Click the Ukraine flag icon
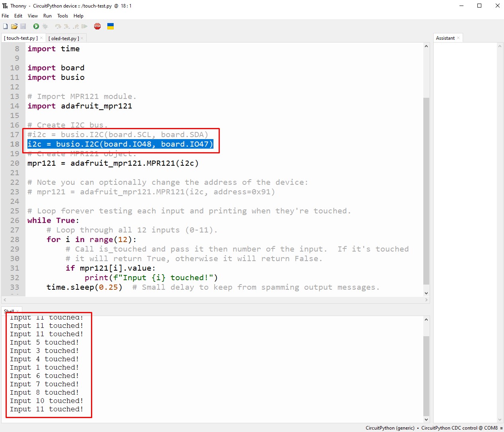This screenshot has width=504, height=432. tap(110, 26)
